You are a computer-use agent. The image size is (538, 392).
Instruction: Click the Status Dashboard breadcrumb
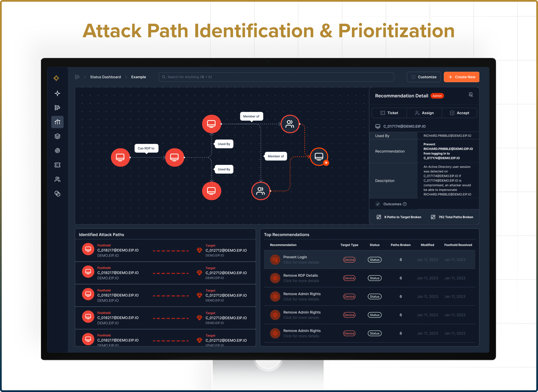pyautogui.click(x=105, y=77)
